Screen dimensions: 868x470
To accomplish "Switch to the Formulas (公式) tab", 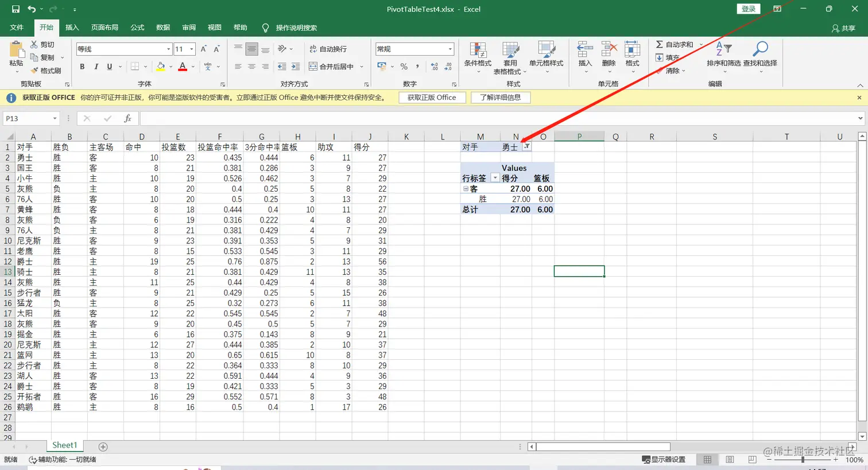I will [x=137, y=28].
